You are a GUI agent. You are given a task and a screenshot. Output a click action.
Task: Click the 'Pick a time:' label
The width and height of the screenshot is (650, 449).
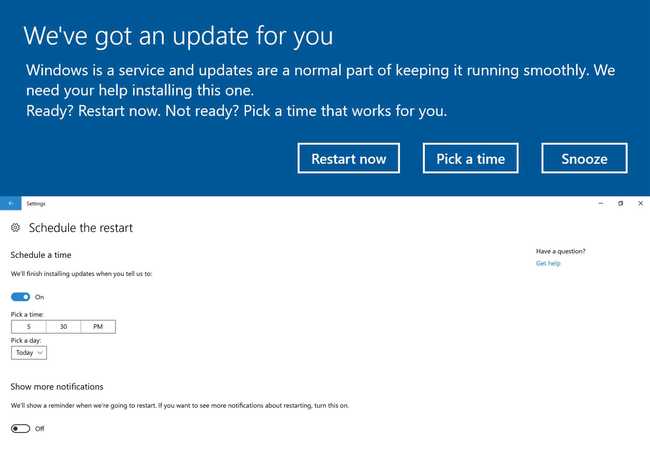27,314
